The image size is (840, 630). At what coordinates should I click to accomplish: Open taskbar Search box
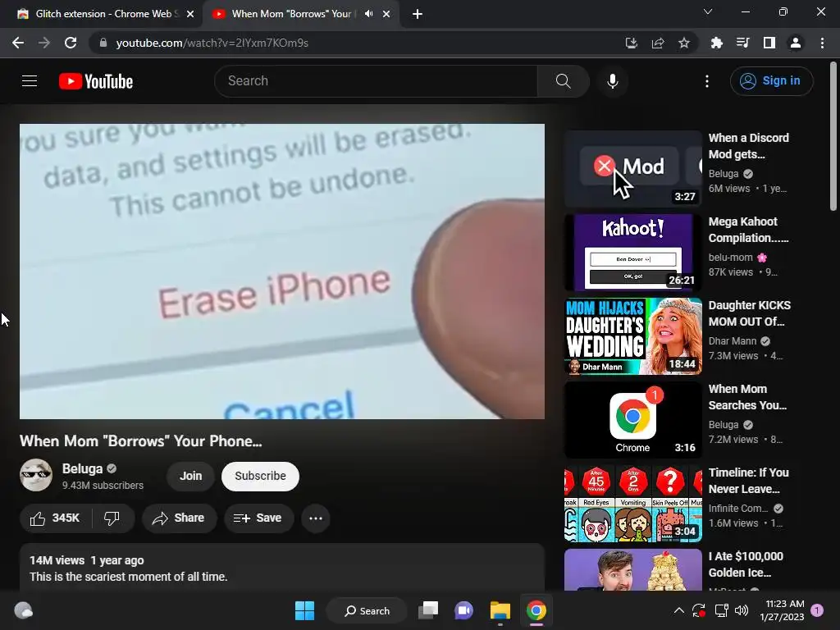[367, 610]
